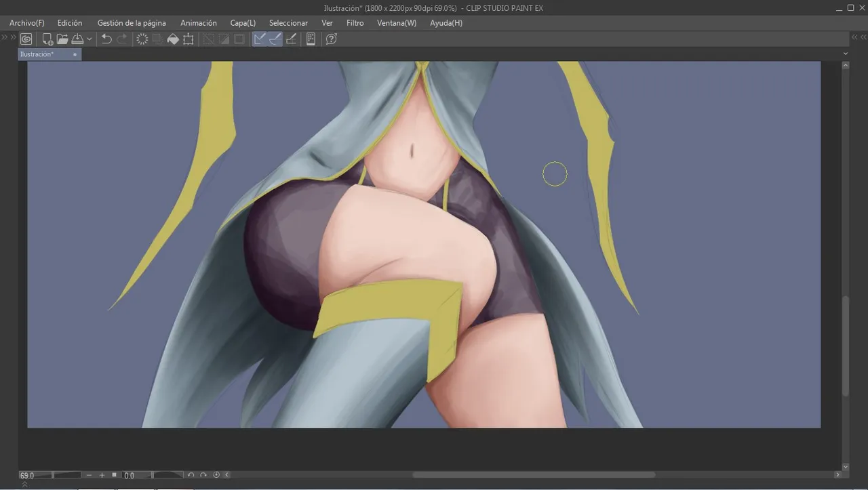The width and height of the screenshot is (868, 490).
Task: Save the illustration with Save icon
Action: (78, 39)
